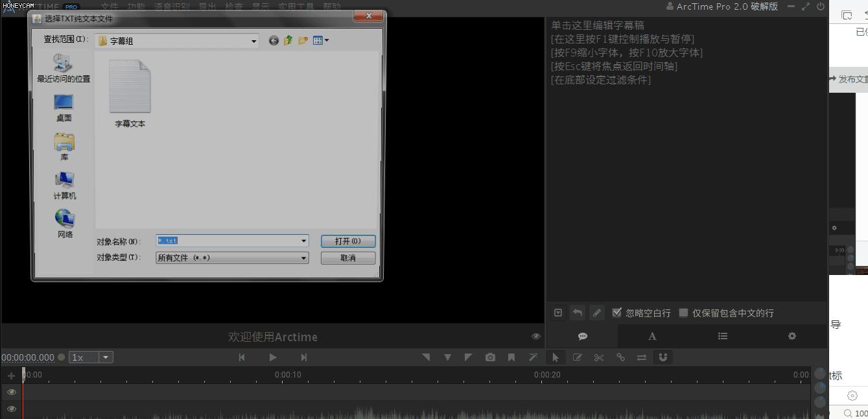Click the 取消 button to dismiss the dialog

(x=347, y=257)
